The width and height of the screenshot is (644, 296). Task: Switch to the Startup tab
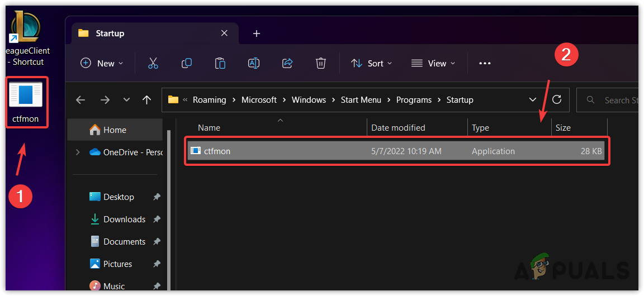[155, 34]
